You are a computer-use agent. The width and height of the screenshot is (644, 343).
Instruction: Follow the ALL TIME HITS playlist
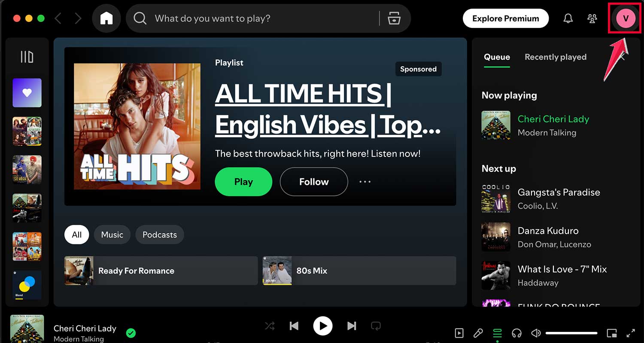tap(313, 182)
